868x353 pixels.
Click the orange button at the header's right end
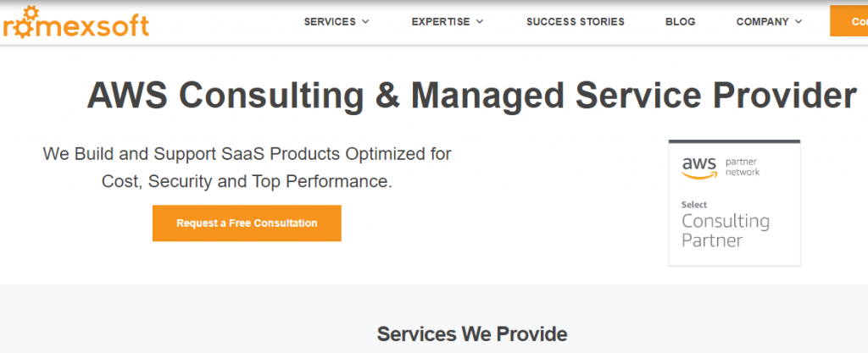(849, 21)
